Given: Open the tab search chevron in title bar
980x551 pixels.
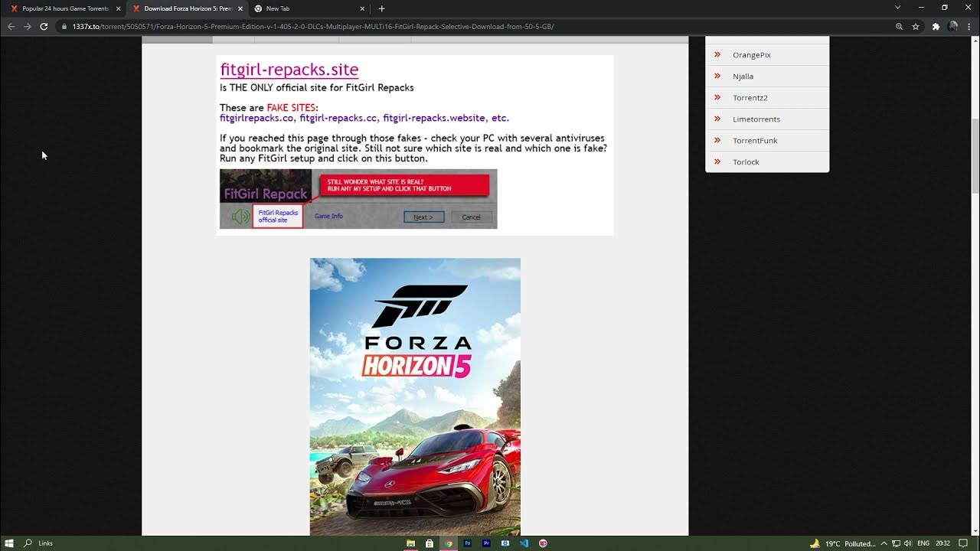Looking at the screenshot, I should click(x=897, y=8).
